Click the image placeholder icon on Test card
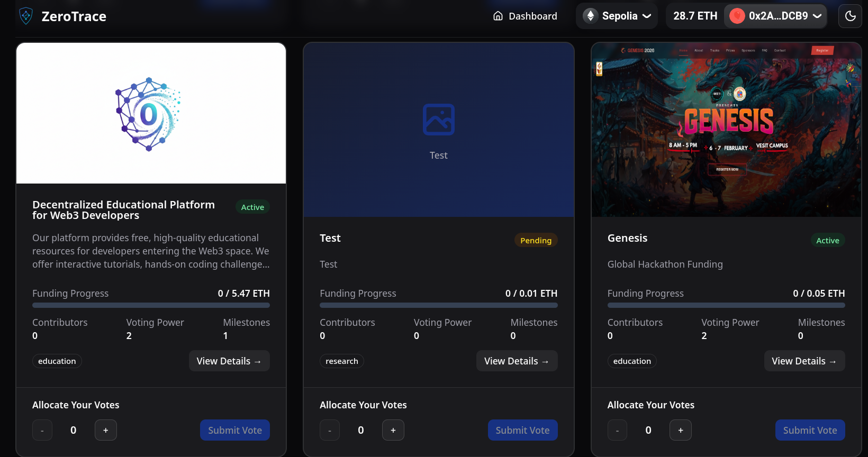Image resolution: width=868 pixels, height=457 pixels. point(438,120)
